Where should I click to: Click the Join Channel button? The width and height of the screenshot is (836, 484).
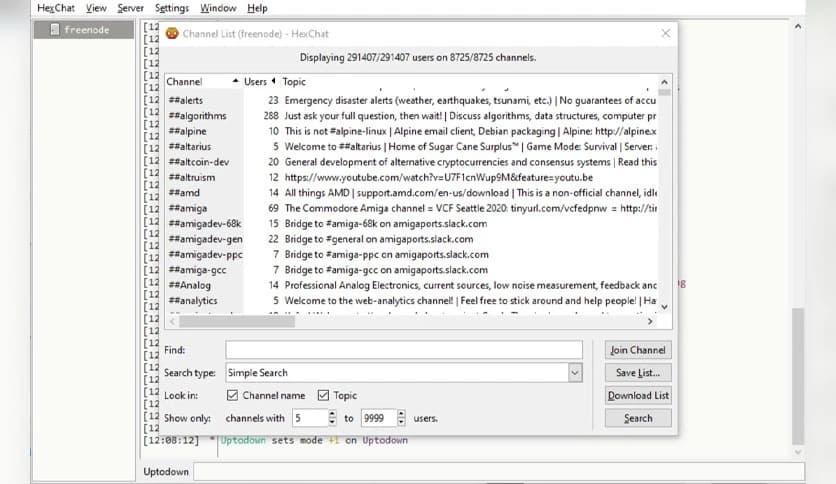[x=638, y=350]
